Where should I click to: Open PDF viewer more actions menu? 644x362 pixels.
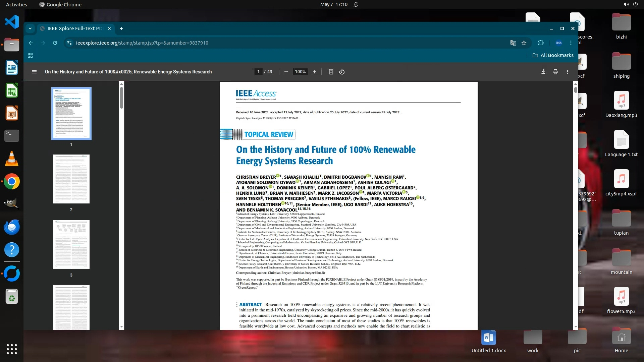point(567,72)
